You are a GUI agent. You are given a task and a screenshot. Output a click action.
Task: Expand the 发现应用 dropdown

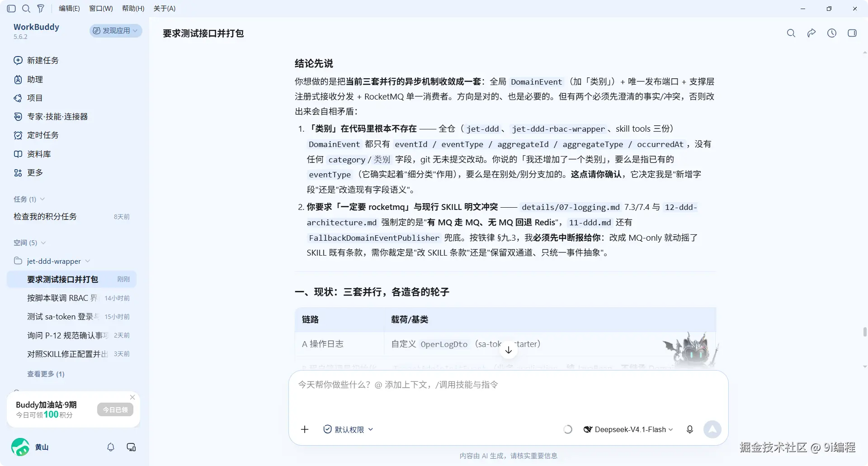pos(116,31)
